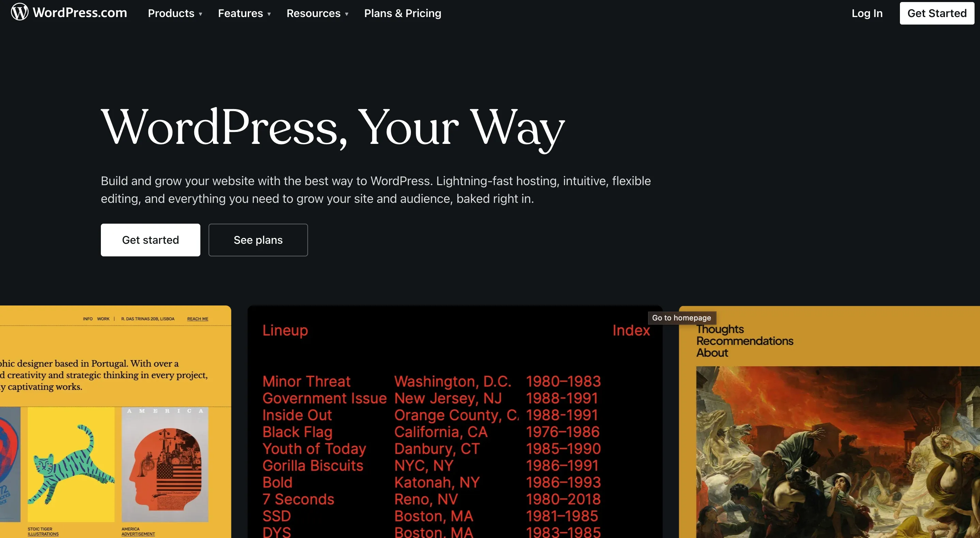Screen dimensions: 980x538
Task: Click Plans & Pricing menu item
Action: (x=402, y=13)
